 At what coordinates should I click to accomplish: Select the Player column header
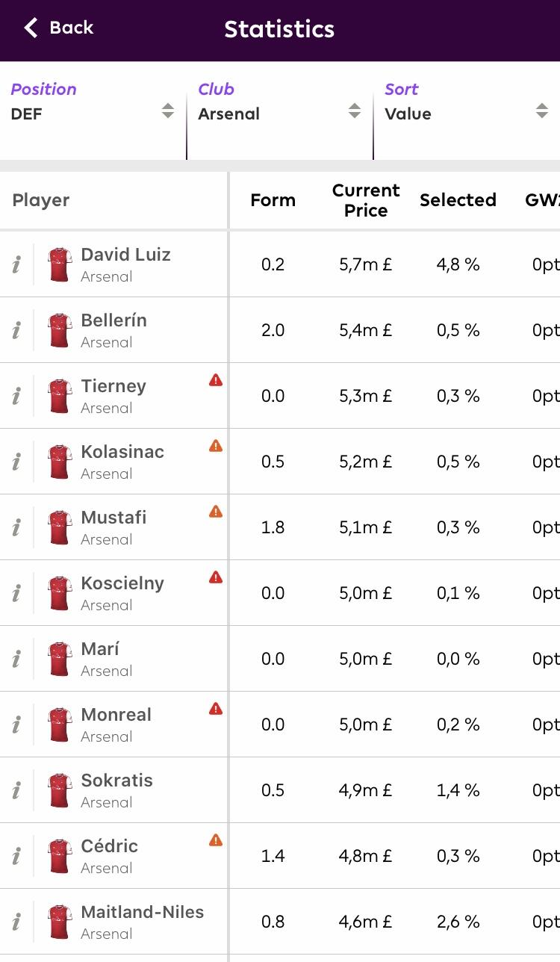41,200
